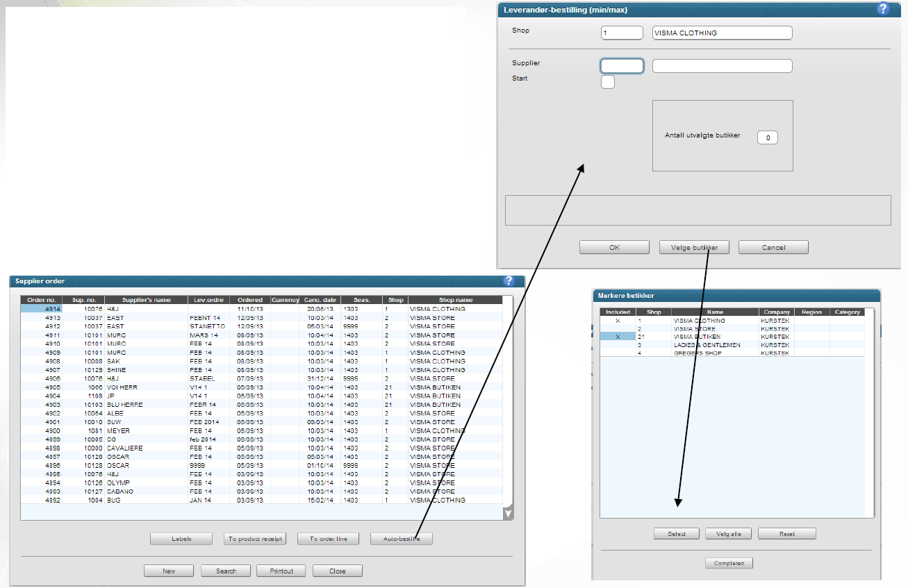Click Included column header in Markere butikker
This screenshot has height=588, width=908.
pos(618,312)
